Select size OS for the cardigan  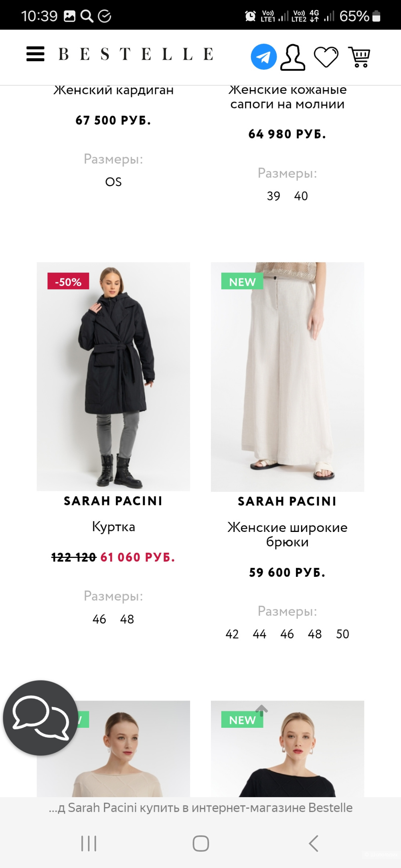click(x=113, y=181)
